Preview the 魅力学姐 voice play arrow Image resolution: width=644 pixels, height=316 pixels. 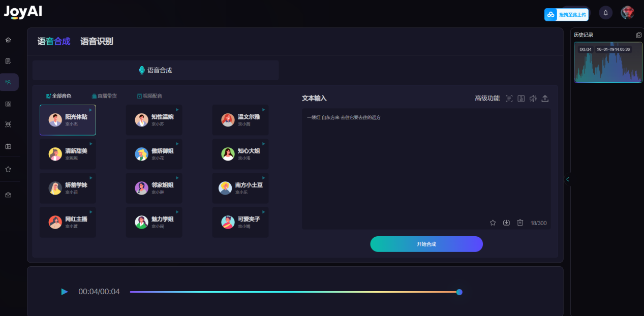coord(177,212)
